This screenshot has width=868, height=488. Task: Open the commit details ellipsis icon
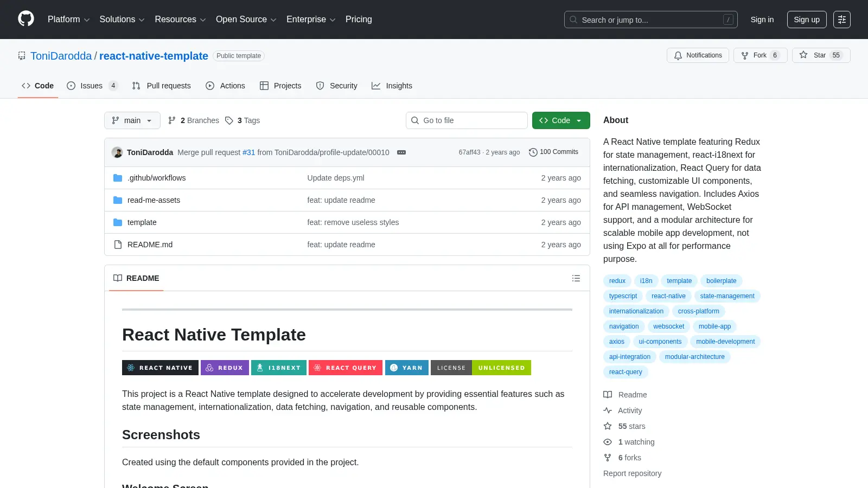click(x=401, y=152)
